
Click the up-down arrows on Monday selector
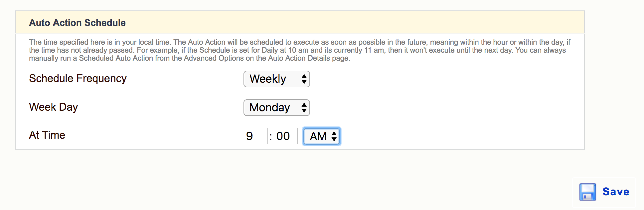[304, 108]
